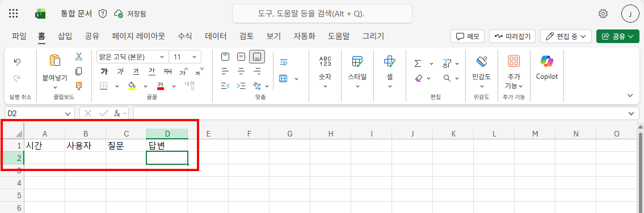Viewport: 644px width, 213px height.
Task: Switch to the 수식 tab
Action: [185, 36]
